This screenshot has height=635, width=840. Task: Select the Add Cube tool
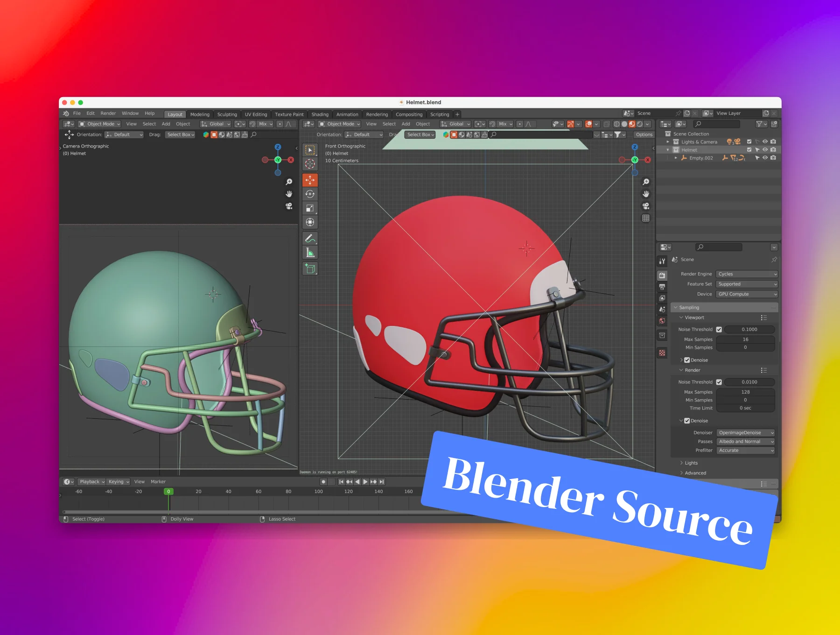click(x=310, y=268)
